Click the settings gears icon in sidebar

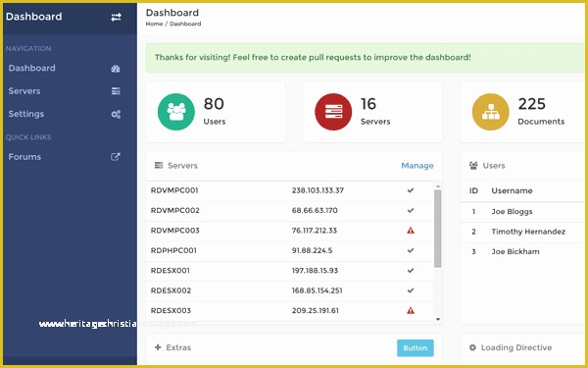pyautogui.click(x=116, y=114)
